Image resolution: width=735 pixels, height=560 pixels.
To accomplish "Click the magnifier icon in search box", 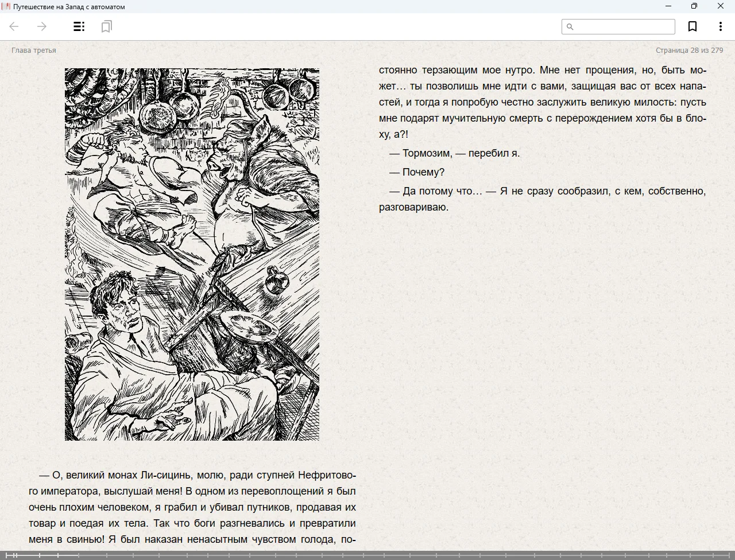I will point(570,26).
